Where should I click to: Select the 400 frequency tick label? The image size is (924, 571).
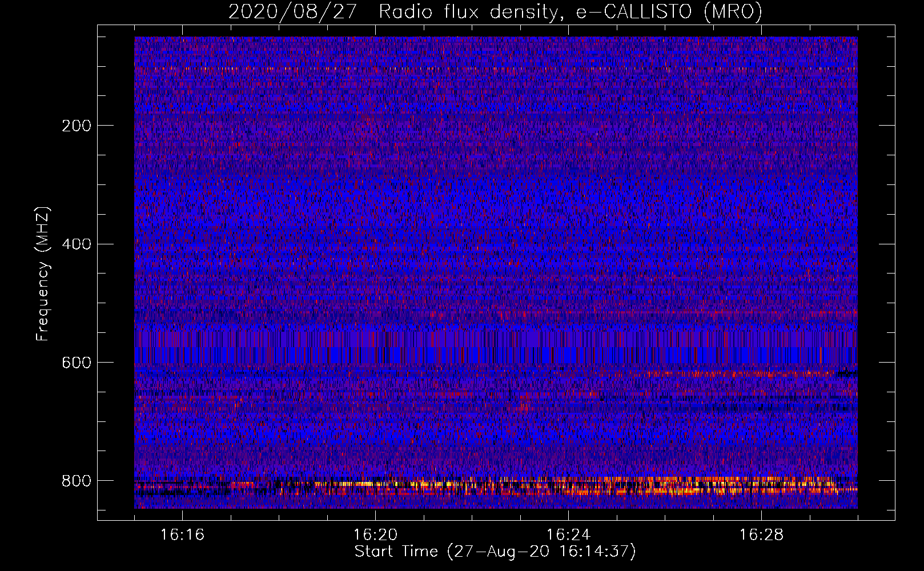77,244
